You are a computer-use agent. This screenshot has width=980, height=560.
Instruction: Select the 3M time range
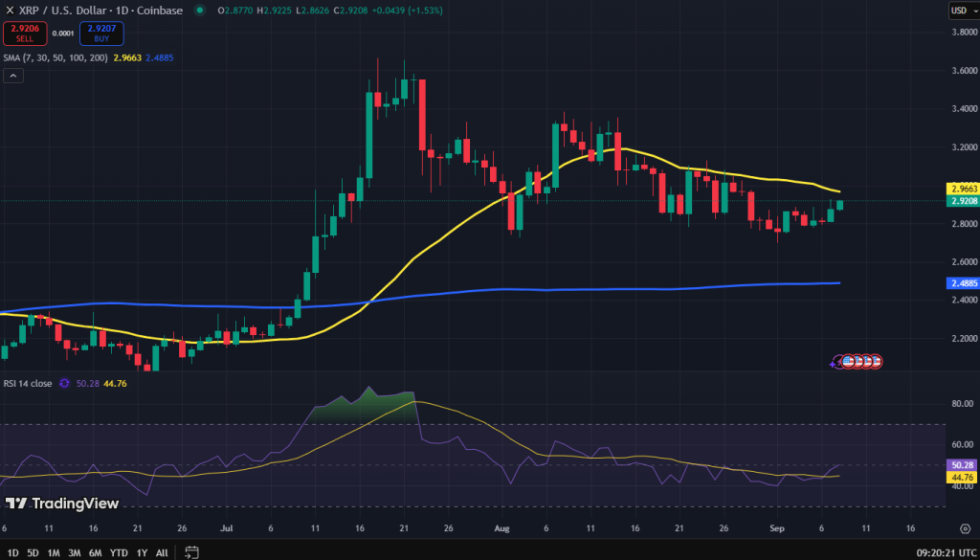(75, 552)
